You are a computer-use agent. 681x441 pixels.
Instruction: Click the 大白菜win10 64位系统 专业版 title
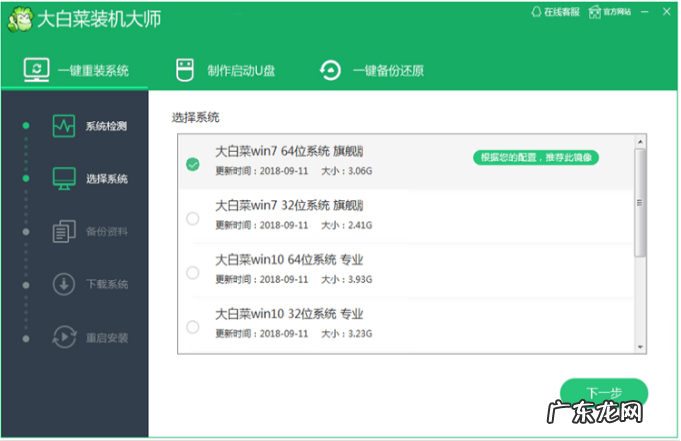289,260
